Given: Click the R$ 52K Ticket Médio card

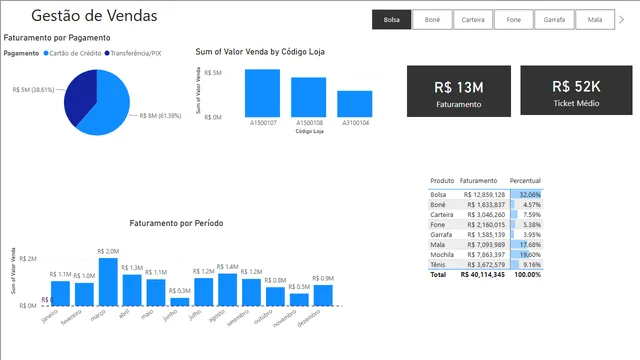Looking at the screenshot, I should click(576, 90).
